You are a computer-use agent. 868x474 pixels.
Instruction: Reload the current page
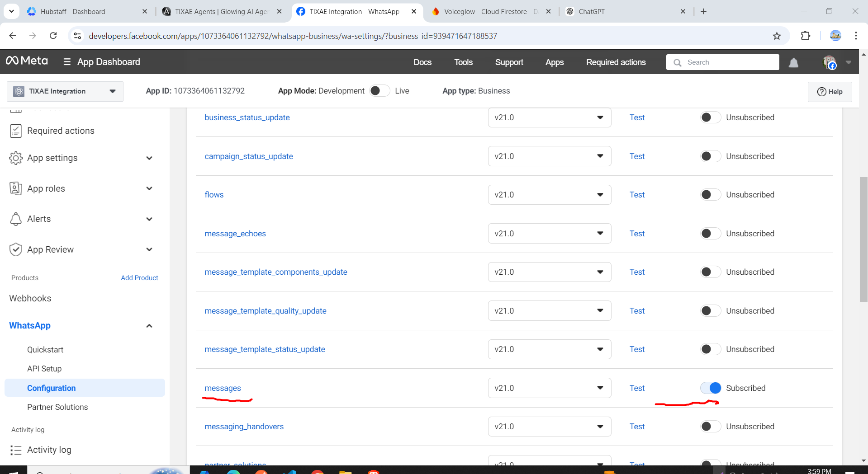53,36
